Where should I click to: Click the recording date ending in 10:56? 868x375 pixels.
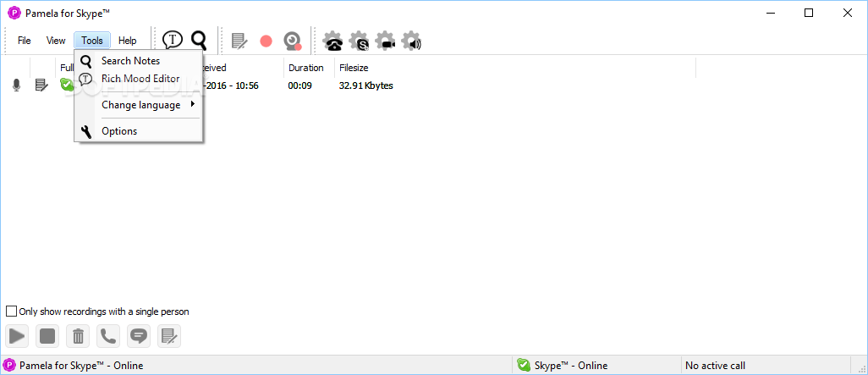(x=231, y=85)
